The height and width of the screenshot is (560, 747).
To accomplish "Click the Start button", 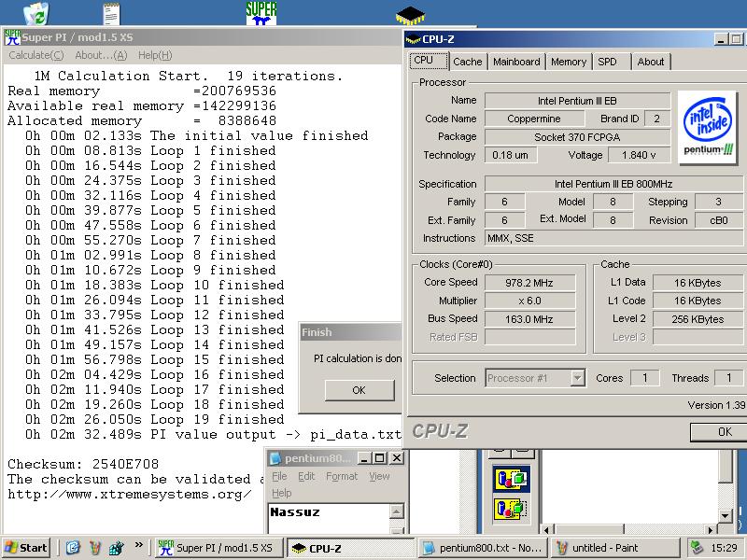I will click(x=27, y=548).
